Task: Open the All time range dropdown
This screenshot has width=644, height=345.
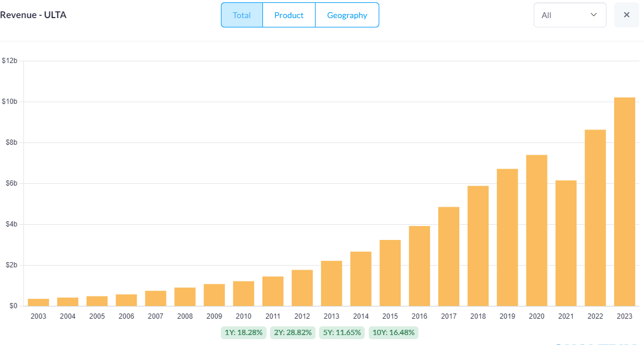Action: point(570,15)
